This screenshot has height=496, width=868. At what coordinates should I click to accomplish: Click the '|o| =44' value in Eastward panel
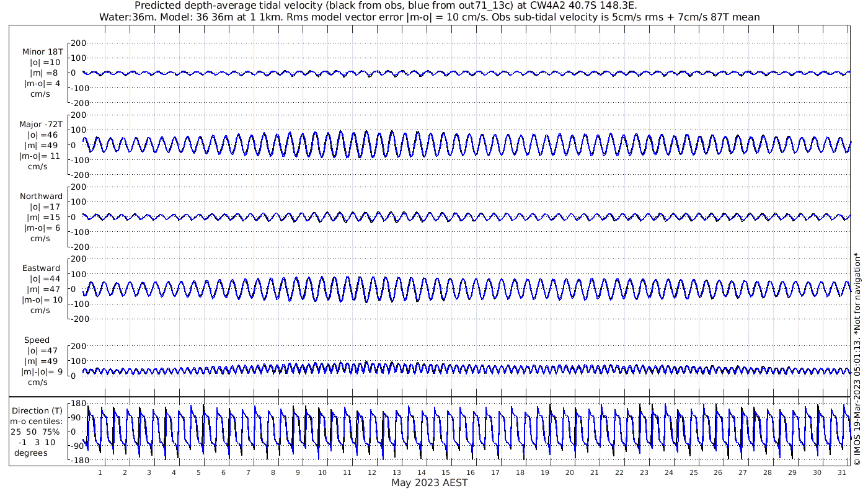click(x=45, y=279)
